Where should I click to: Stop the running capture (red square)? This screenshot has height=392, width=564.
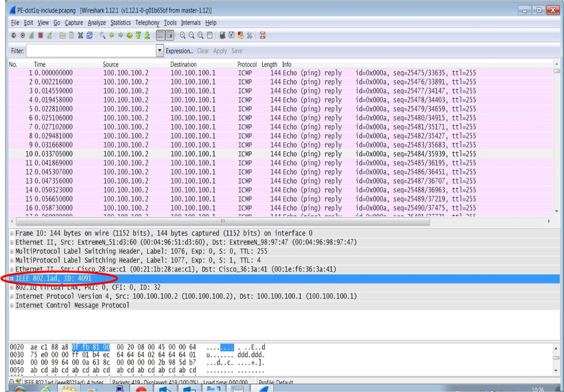click(x=41, y=35)
